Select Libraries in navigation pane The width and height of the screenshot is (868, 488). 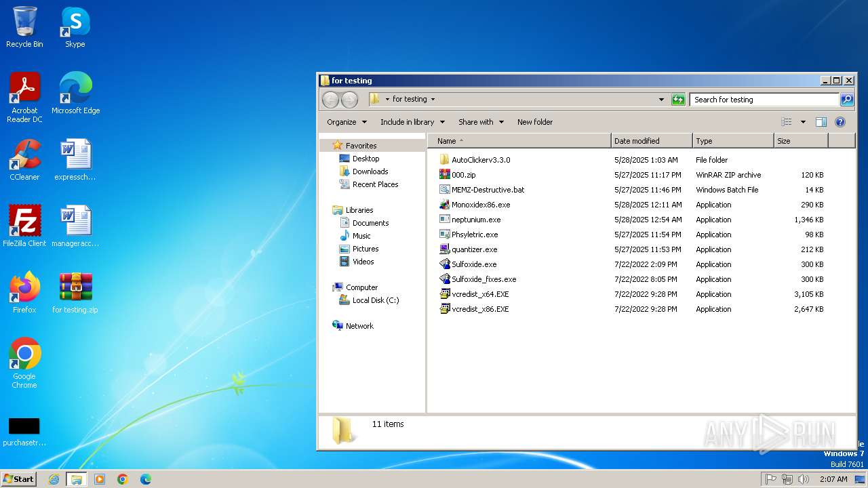(353, 210)
